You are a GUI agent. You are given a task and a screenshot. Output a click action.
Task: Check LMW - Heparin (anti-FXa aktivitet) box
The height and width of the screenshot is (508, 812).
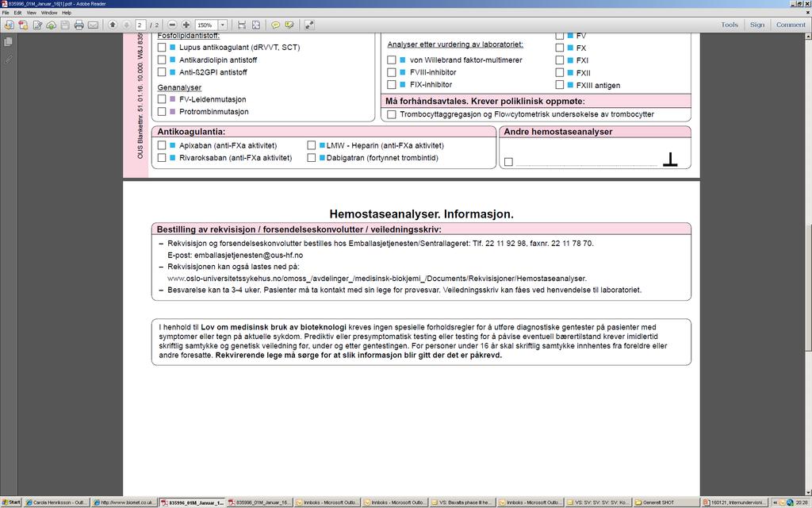click(311, 146)
